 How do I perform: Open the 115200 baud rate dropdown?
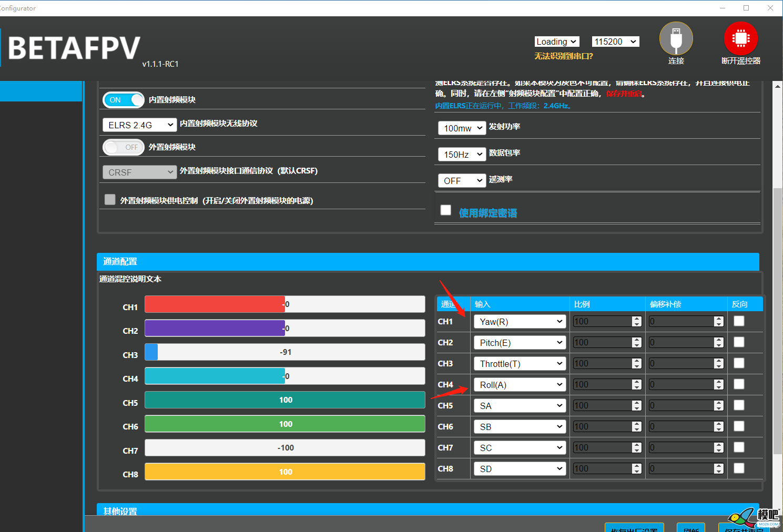pos(615,42)
